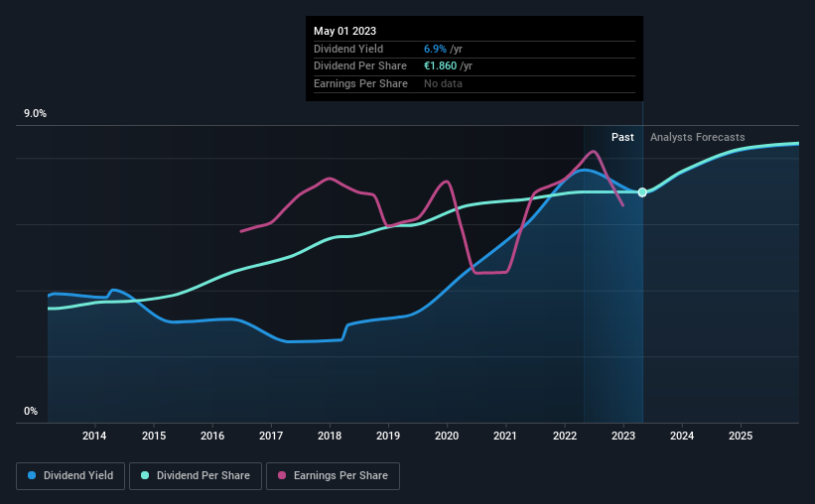This screenshot has width=815, height=504.
Task: Select the 2020 label on the x-axis
Action: (x=447, y=436)
